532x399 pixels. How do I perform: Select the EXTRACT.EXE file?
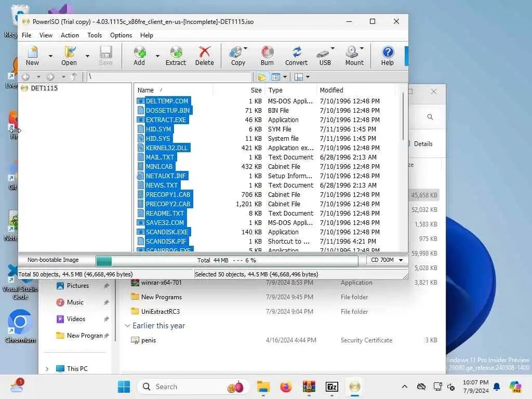tap(166, 120)
